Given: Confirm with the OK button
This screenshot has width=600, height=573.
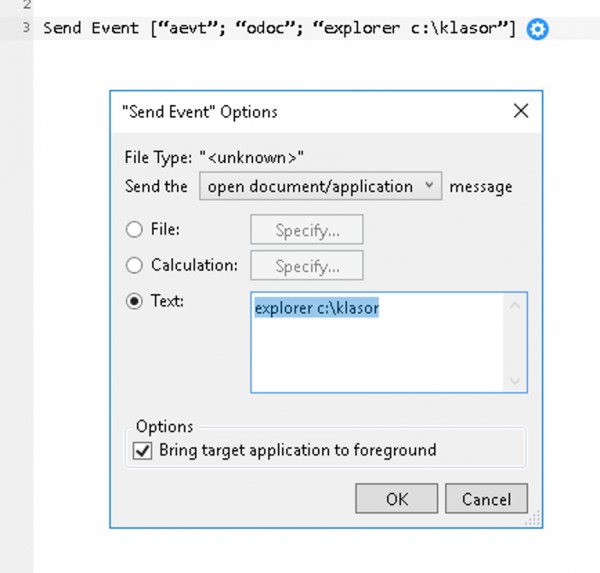Looking at the screenshot, I should [396, 499].
